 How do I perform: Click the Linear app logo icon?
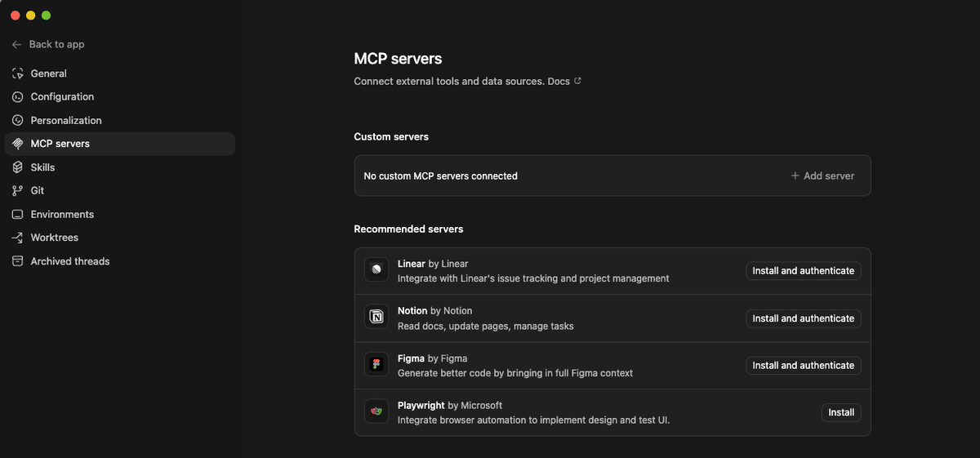[376, 270]
